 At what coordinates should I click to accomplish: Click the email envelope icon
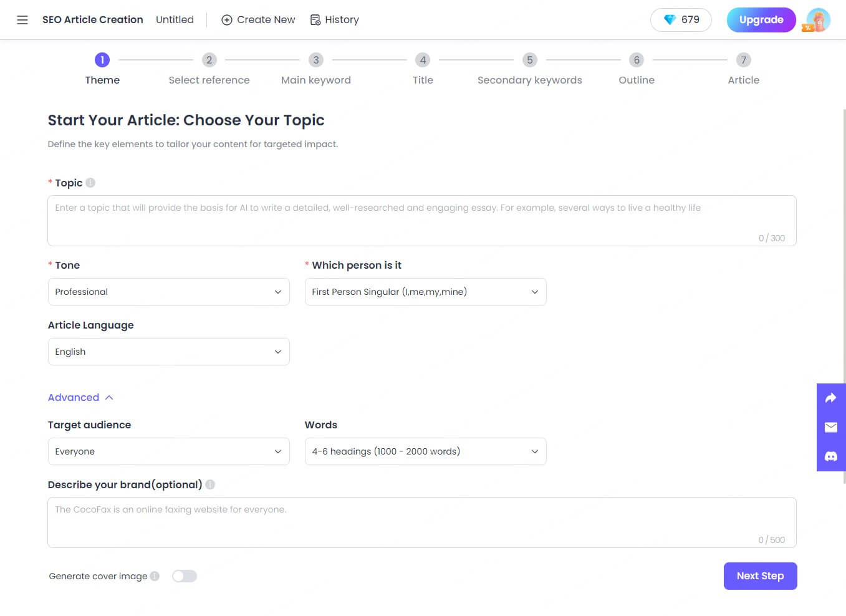click(x=830, y=427)
